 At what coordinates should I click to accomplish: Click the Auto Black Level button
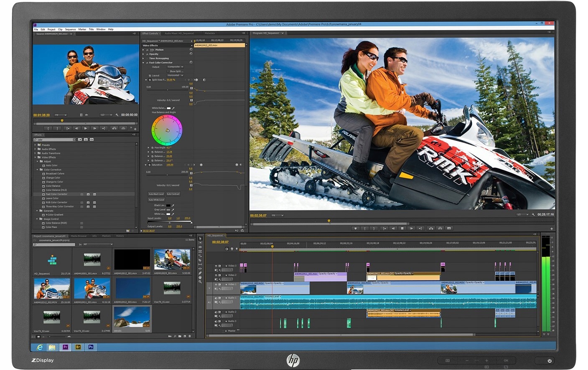pyautogui.click(x=156, y=194)
